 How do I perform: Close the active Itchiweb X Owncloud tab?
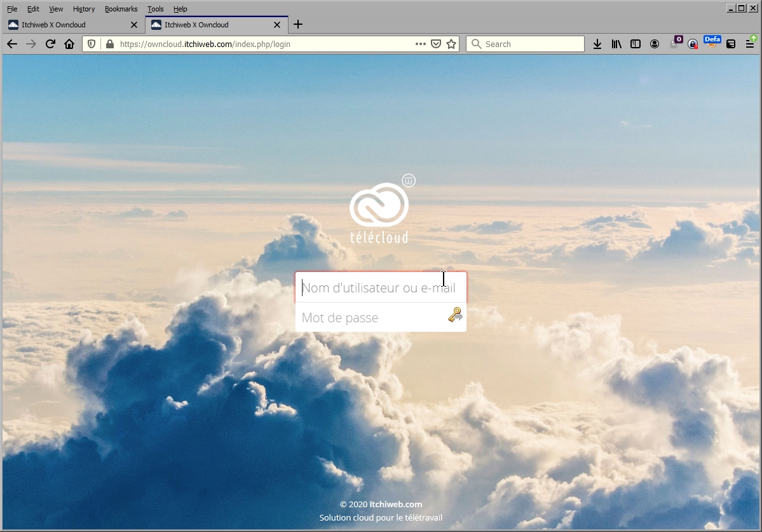(x=277, y=25)
